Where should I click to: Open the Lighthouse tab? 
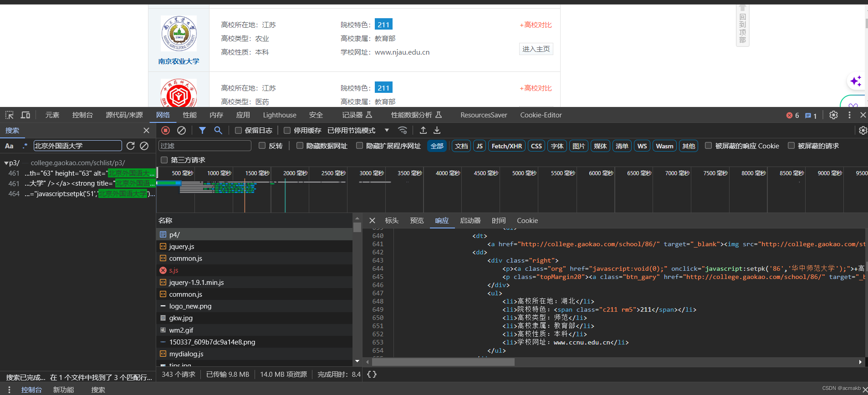click(x=280, y=115)
